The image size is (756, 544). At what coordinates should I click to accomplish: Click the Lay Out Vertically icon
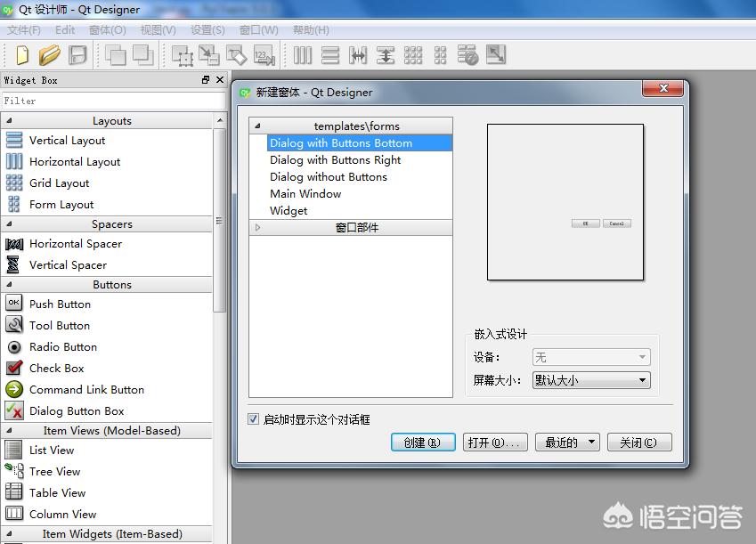coord(329,54)
